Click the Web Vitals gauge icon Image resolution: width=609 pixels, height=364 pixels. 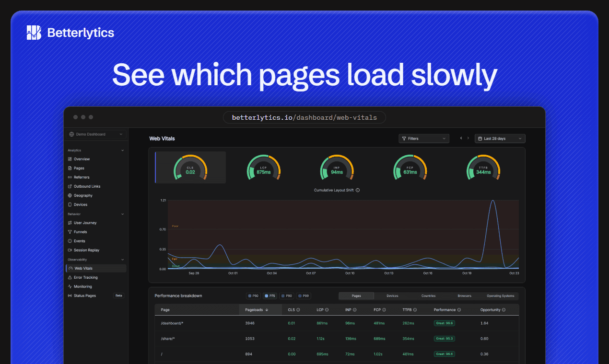coord(71,269)
